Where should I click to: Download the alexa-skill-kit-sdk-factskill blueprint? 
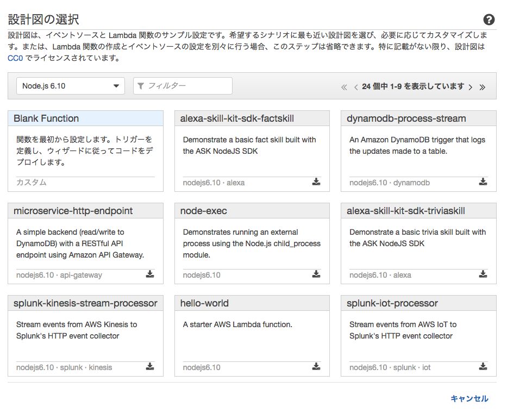316,182
